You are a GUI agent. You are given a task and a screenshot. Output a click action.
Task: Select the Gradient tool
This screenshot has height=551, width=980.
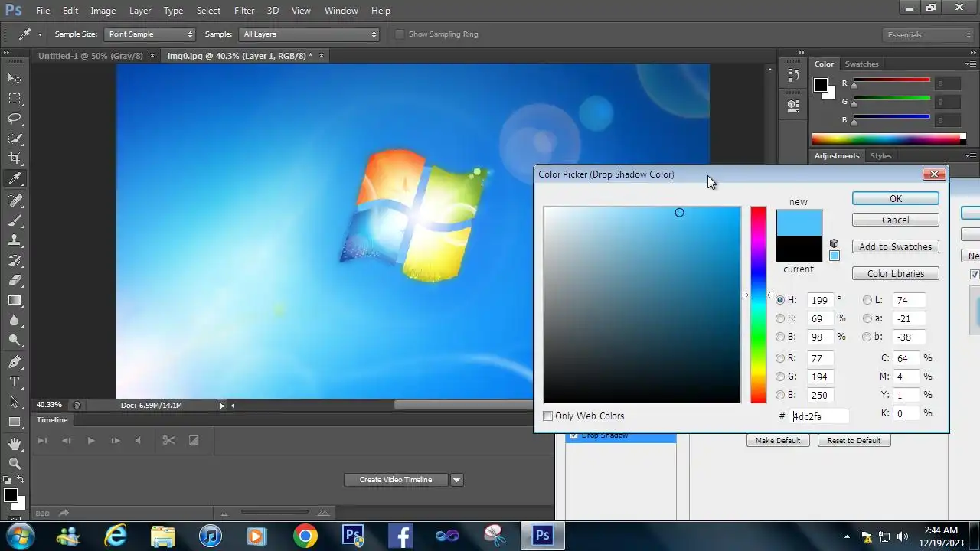[x=15, y=300]
